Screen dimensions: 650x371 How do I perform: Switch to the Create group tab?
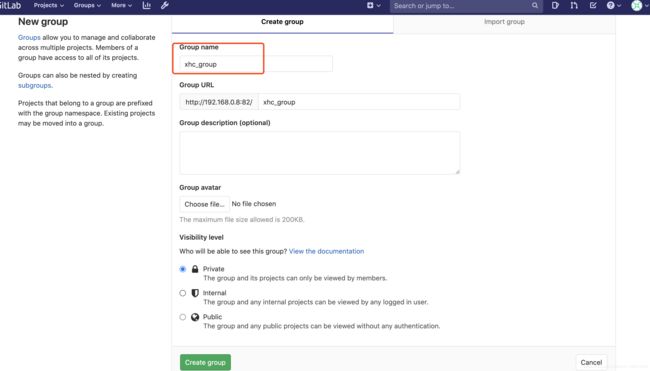tap(282, 22)
